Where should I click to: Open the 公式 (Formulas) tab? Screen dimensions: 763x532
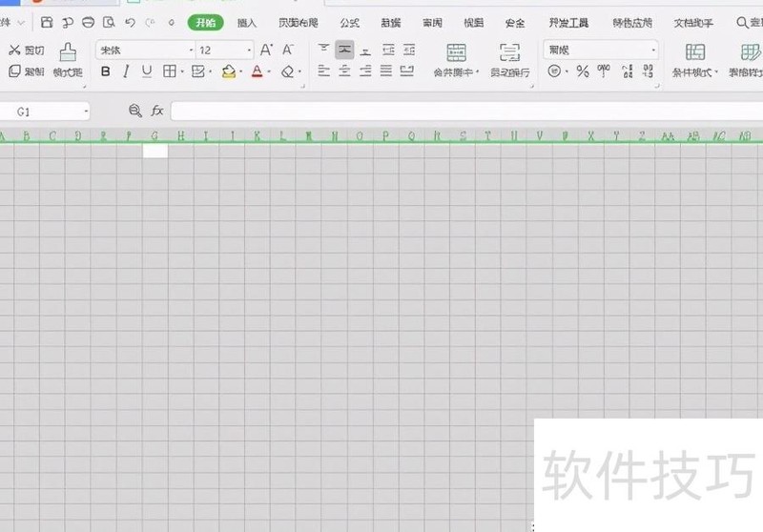(x=349, y=22)
